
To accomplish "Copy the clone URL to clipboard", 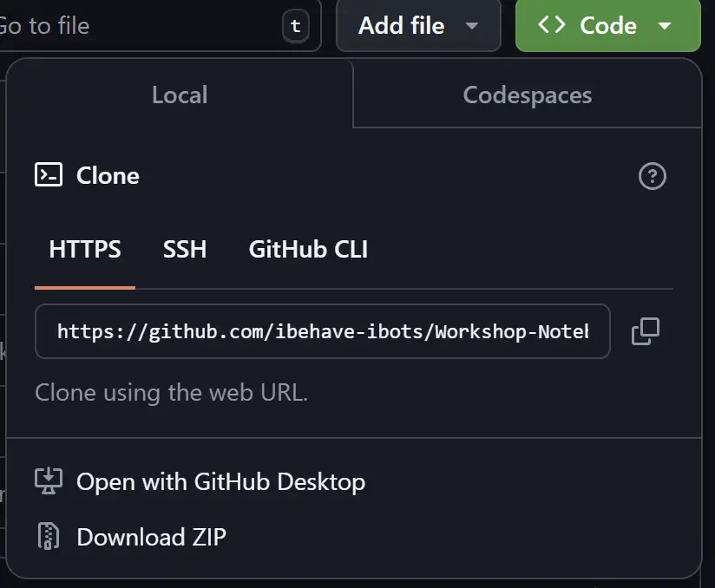I will [645, 331].
